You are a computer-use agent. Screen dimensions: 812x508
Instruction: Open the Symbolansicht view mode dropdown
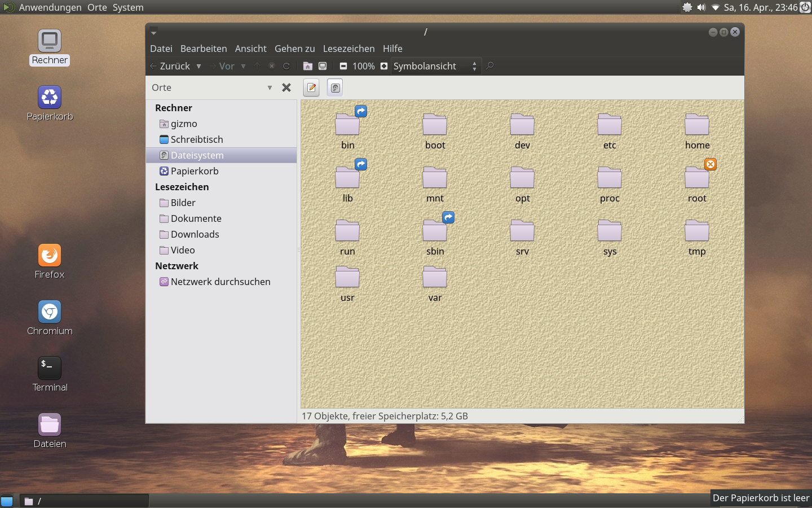pyautogui.click(x=436, y=66)
